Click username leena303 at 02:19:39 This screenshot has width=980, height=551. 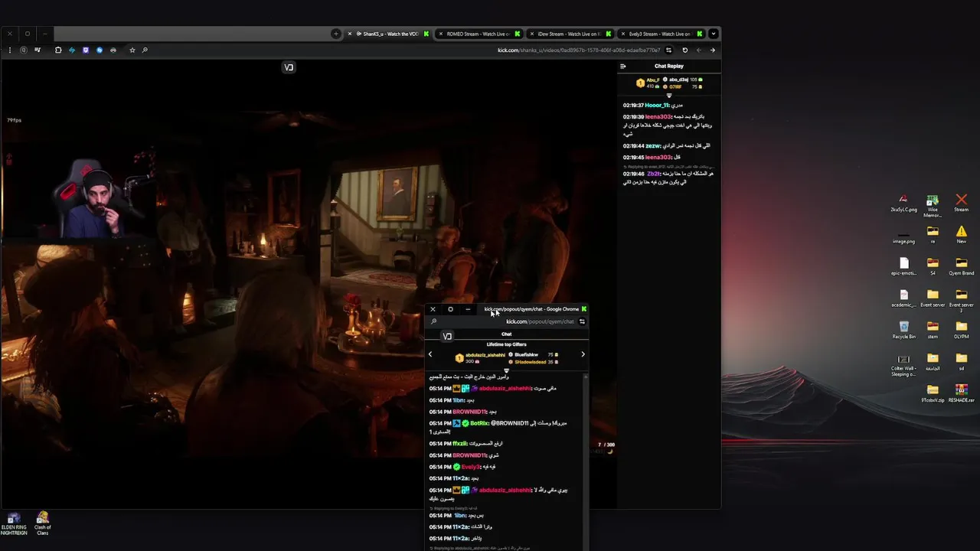(658, 117)
